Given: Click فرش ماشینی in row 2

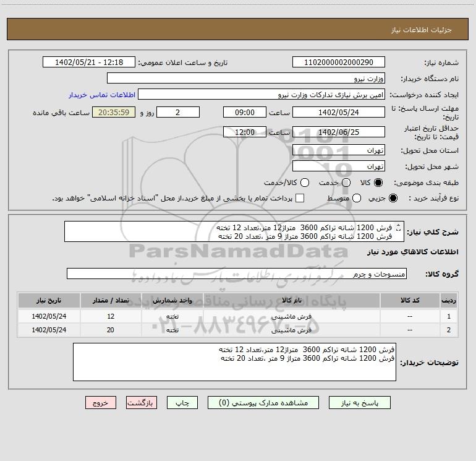Looking at the screenshot, I should click(x=291, y=330).
